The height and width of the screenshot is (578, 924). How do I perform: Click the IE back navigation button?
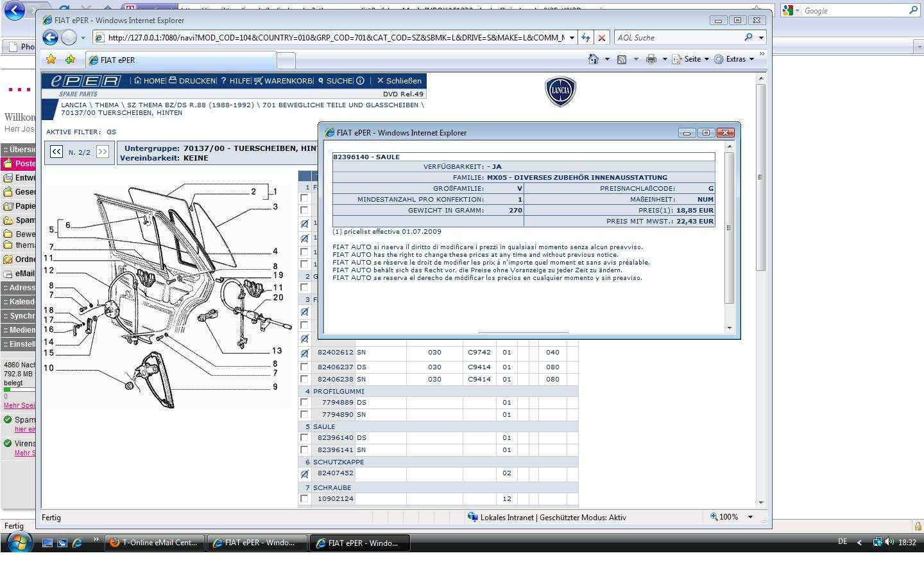coord(51,37)
